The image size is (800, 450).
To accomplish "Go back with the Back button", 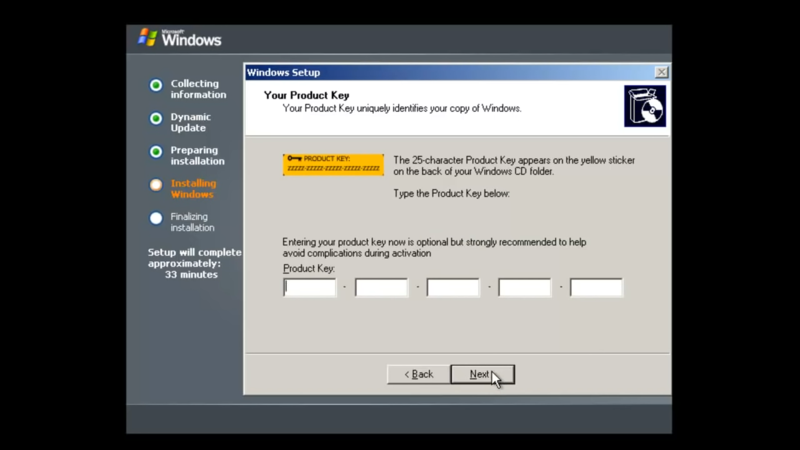I will point(418,374).
